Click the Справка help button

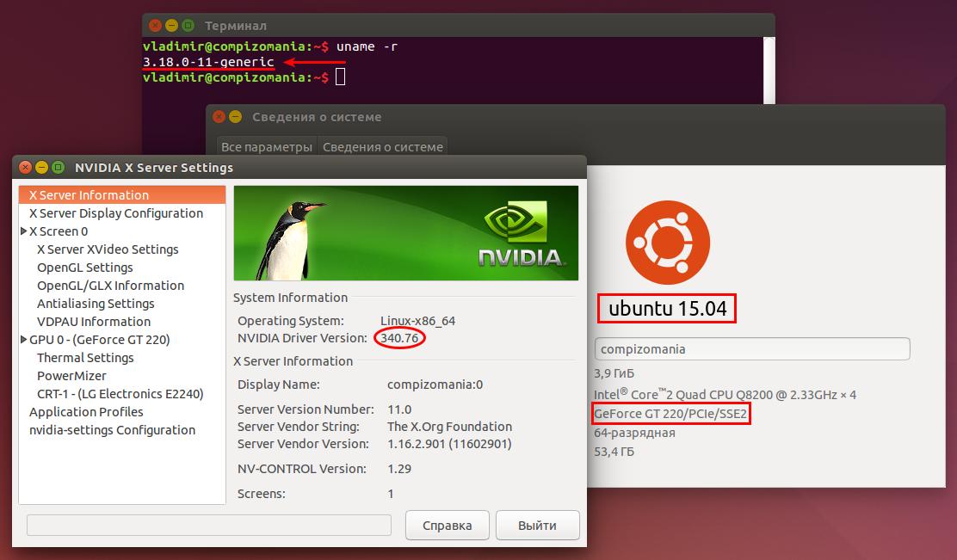click(x=448, y=526)
